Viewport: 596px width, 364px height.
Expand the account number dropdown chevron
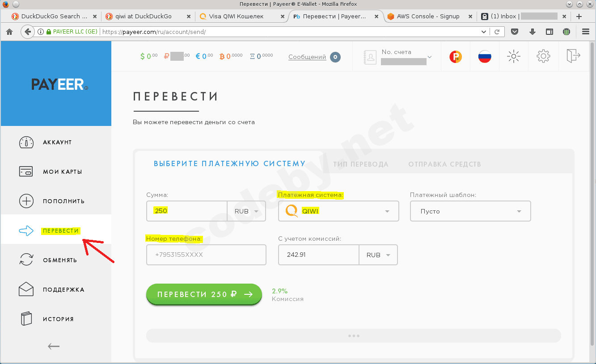430,57
